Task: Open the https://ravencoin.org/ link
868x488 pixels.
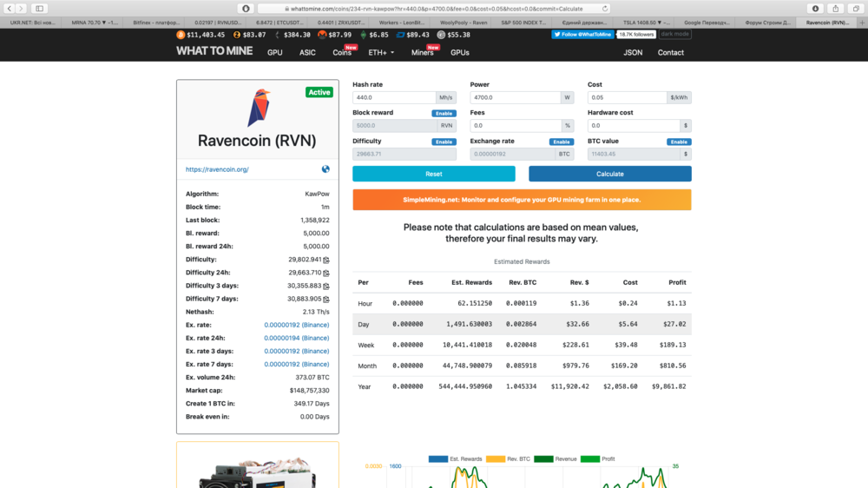Action: point(217,169)
